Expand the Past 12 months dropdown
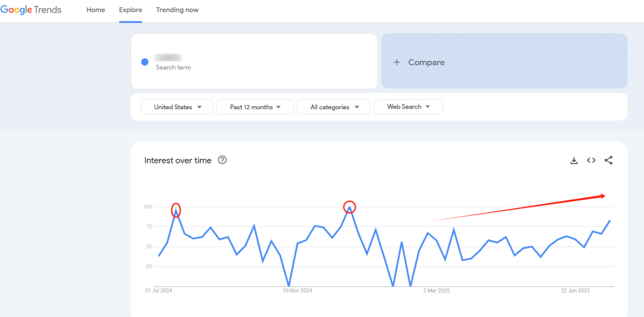 click(255, 107)
